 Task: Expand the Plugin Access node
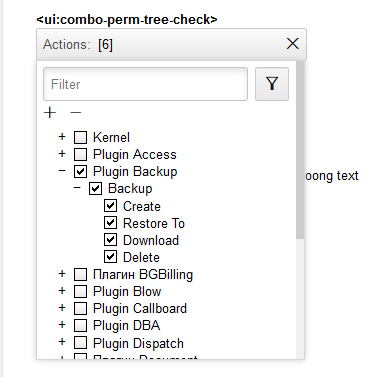(x=62, y=154)
